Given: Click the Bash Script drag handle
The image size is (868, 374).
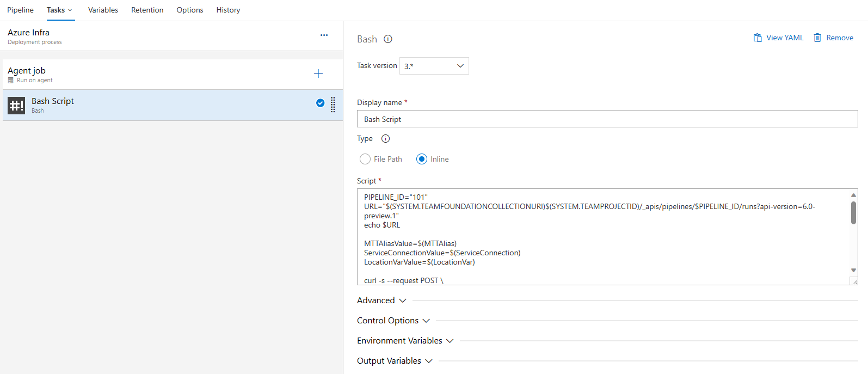Looking at the screenshot, I should coord(333,105).
